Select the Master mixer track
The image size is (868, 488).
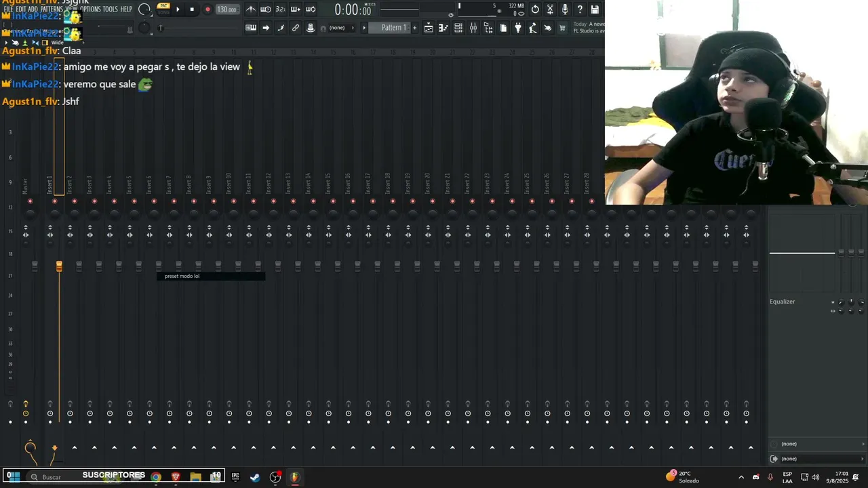[26, 186]
